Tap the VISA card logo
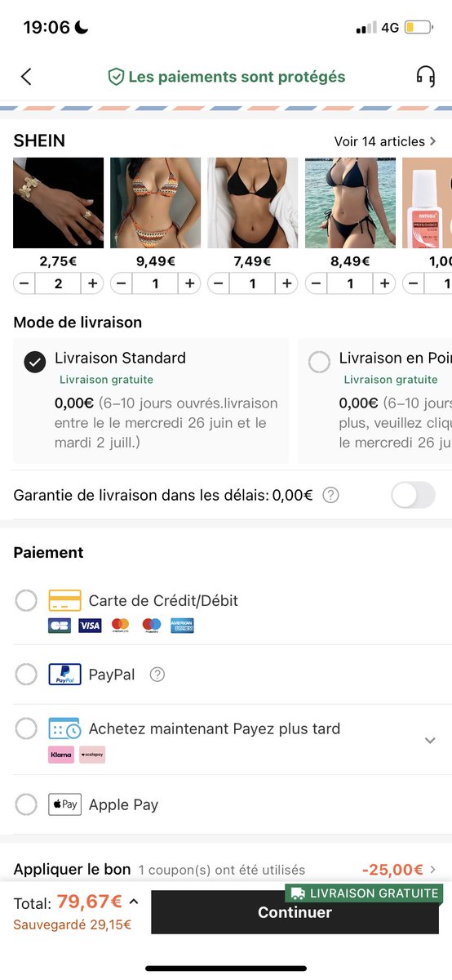 [90, 626]
